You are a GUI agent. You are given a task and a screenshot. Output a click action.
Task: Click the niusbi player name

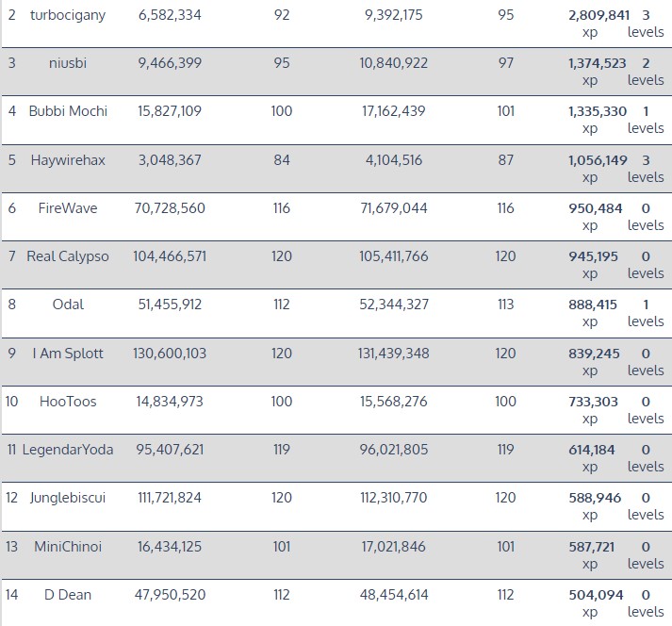[68, 63]
